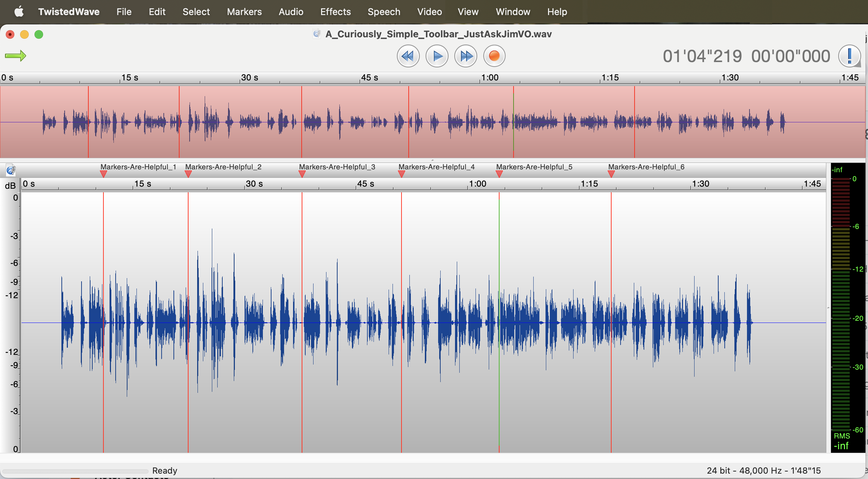Select the Markers-Are-Helpful_6 marker triangle
Viewport: 868px width, 479px height.
[x=611, y=174]
